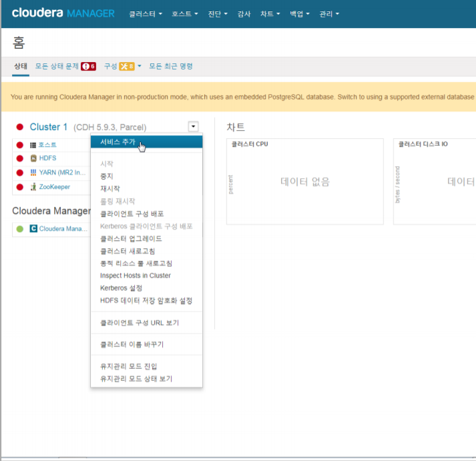Image resolution: width=476 pixels, height=461 pixels.
Task: Click the red status dot beside Cluster 1
Action: click(20, 127)
